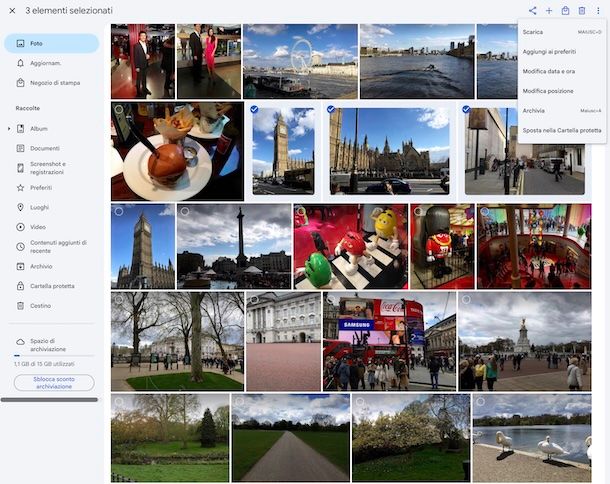The height and width of the screenshot is (484, 610).
Task: Select the red M&M guard photo checkbox
Action: (418, 211)
